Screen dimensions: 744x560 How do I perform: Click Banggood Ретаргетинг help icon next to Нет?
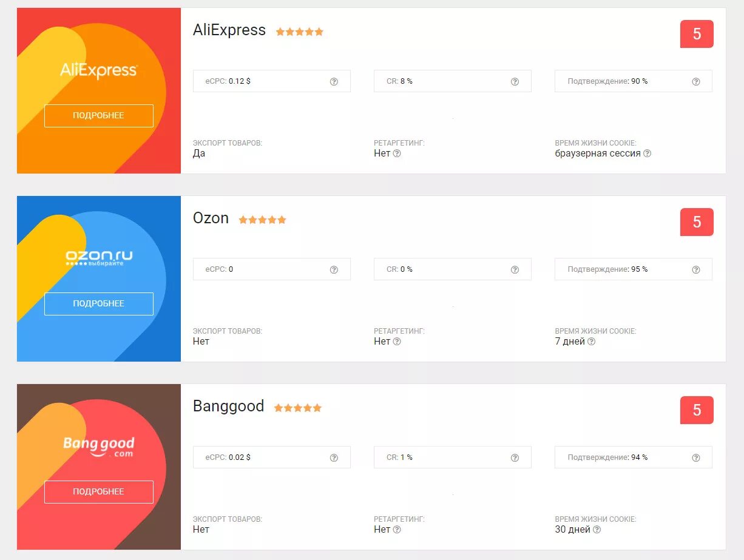pos(397,530)
